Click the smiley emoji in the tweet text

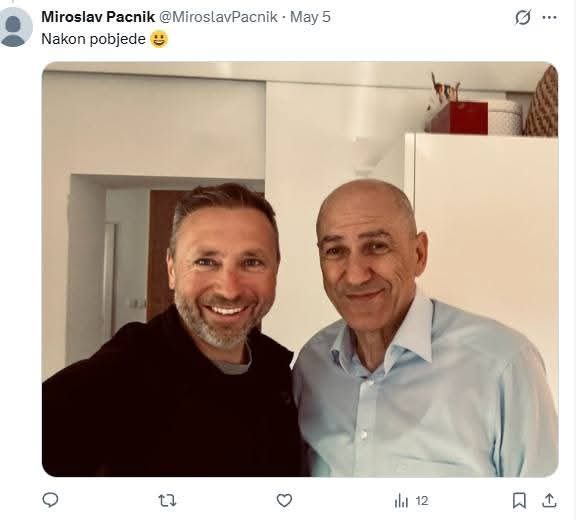159,39
